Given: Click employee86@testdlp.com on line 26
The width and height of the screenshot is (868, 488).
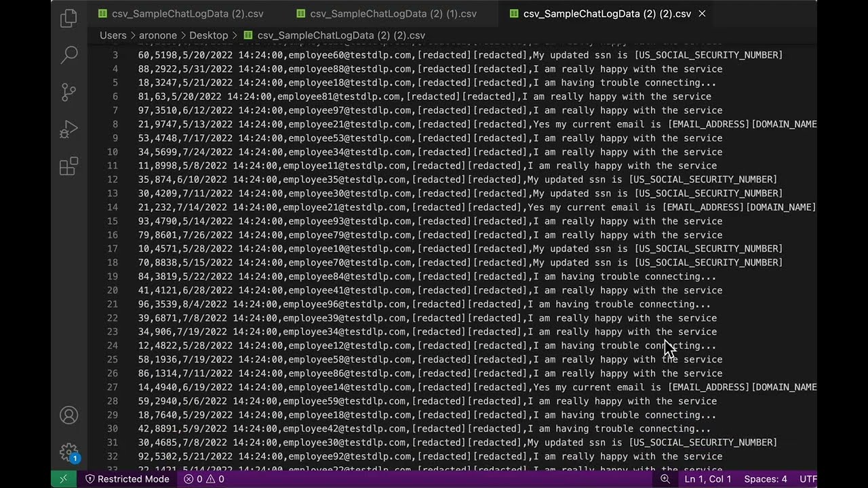Looking at the screenshot, I should pyautogui.click(x=350, y=373).
